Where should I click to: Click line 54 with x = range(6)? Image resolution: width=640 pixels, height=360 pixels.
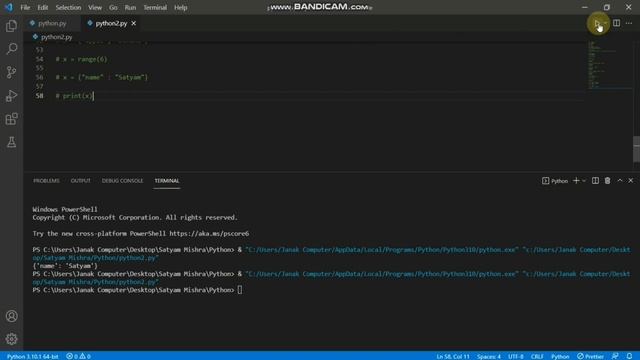click(81, 59)
